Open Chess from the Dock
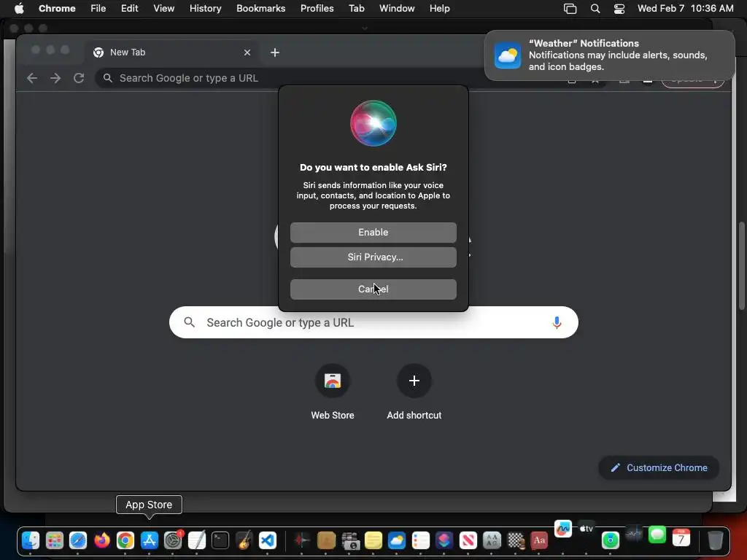The width and height of the screenshot is (747, 560). coord(516,540)
